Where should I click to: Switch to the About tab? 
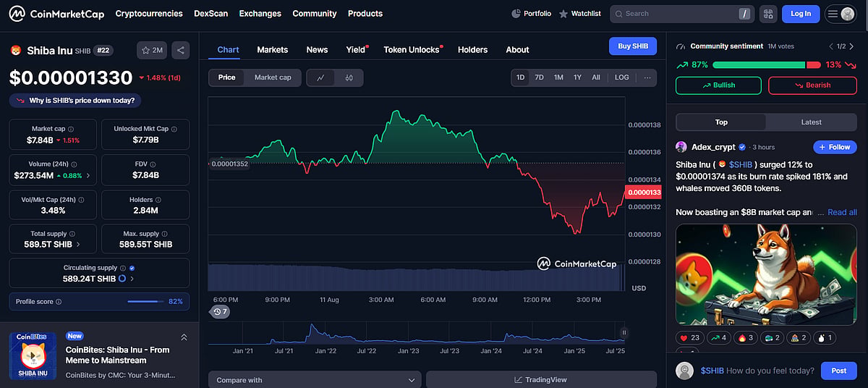[x=517, y=50]
